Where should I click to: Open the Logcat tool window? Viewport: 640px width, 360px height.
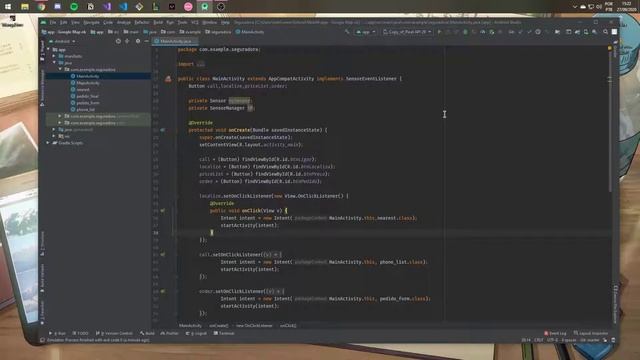click(196, 333)
